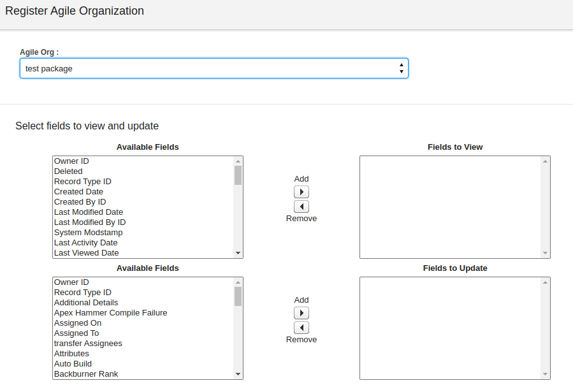
Task: Click scroll down arrow in top Available Fields list
Action: [238, 253]
